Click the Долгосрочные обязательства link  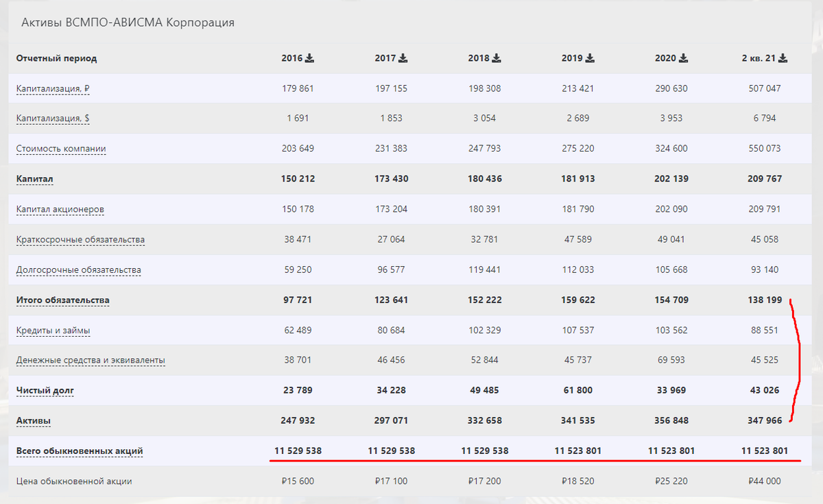point(79,269)
